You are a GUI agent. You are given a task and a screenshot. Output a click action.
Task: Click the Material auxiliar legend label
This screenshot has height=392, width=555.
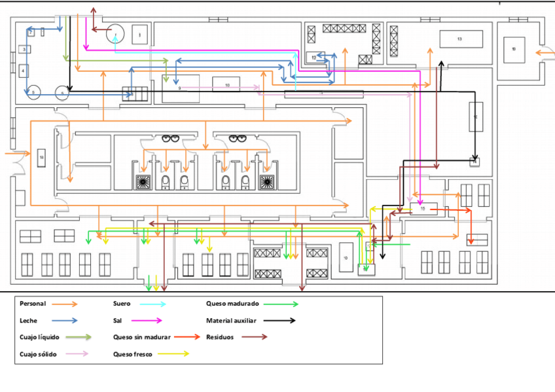[231, 321]
